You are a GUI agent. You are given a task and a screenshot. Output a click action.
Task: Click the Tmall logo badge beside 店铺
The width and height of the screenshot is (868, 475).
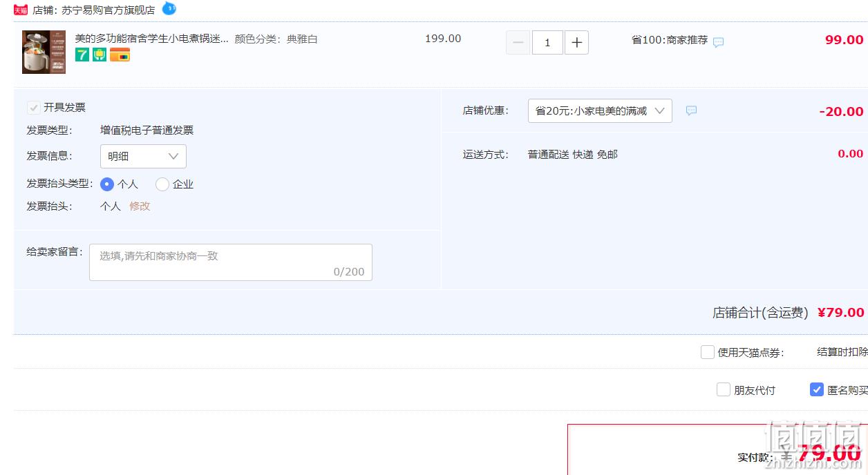coord(21,10)
